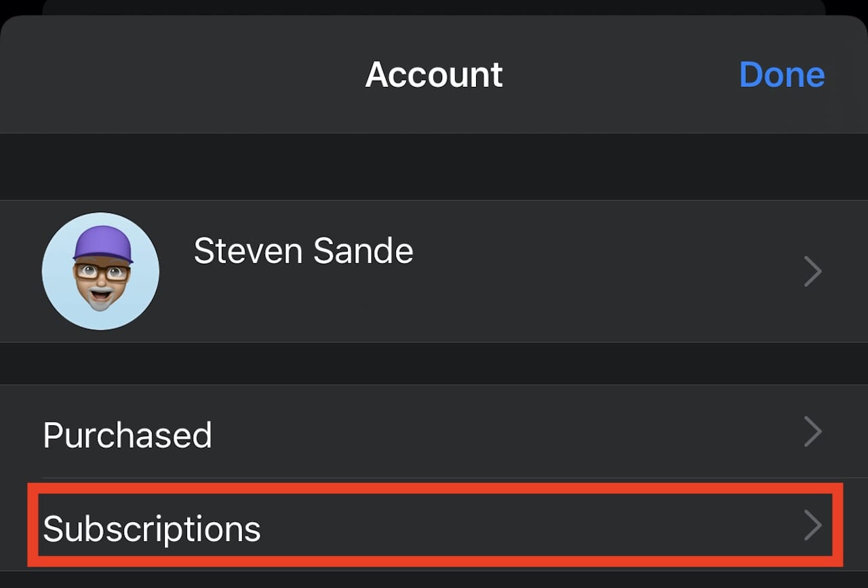Click the Account sheet title
Image resolution: width=868 pixels, height=588 pixels.
(x=434, y=75)
